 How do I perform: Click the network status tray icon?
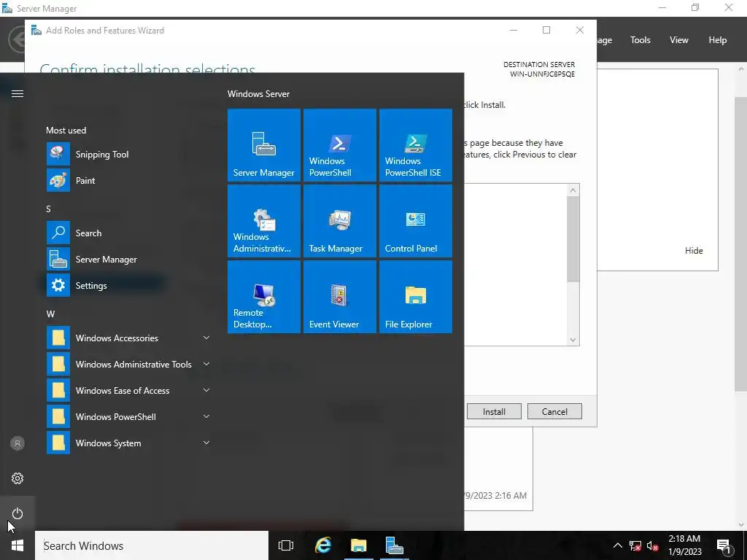point(635,545)
